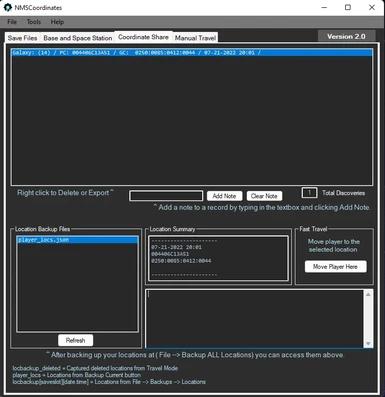Maximize the NMSCoordinates window
Viewport: 385px width, 397px height.
tap(348, 7)
